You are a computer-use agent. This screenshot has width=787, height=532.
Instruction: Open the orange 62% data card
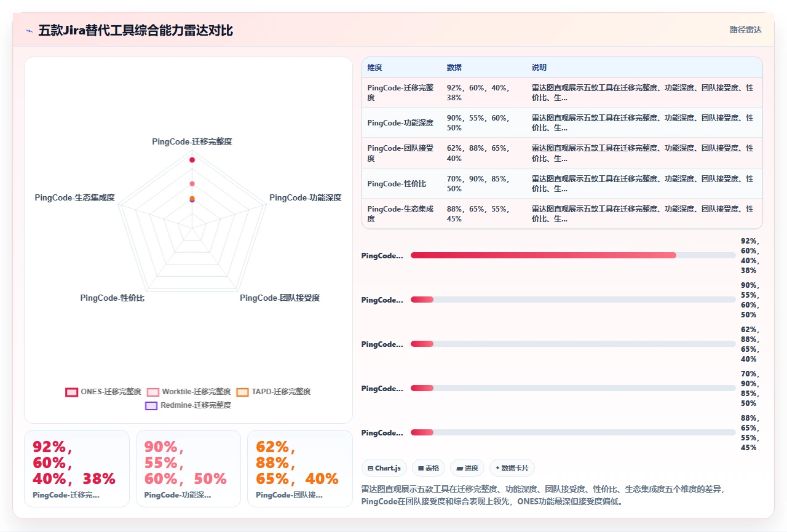300,469
